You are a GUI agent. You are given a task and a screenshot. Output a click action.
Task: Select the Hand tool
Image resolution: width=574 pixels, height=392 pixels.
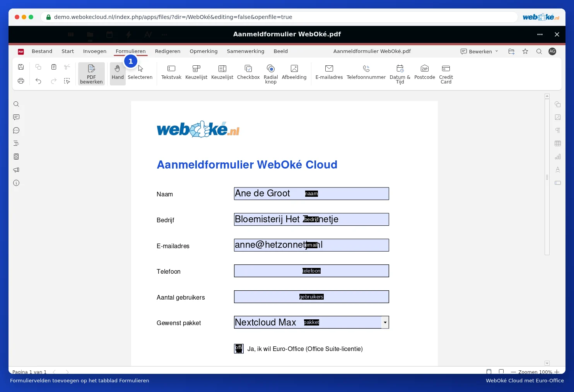pyautogui.click(x=118, y=73)
